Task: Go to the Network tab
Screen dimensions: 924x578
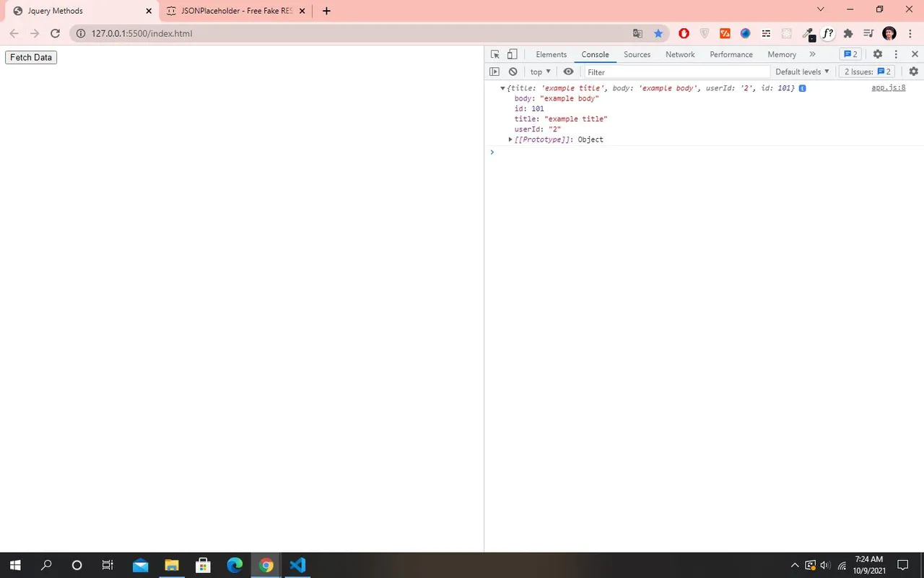Action: (x=680, y=54)
